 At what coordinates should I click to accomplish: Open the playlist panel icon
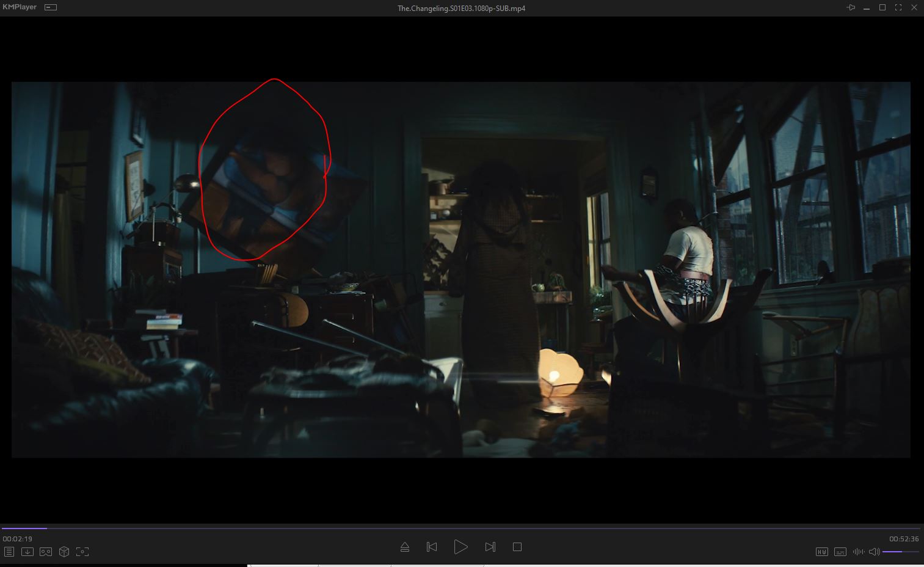(9, 552)
